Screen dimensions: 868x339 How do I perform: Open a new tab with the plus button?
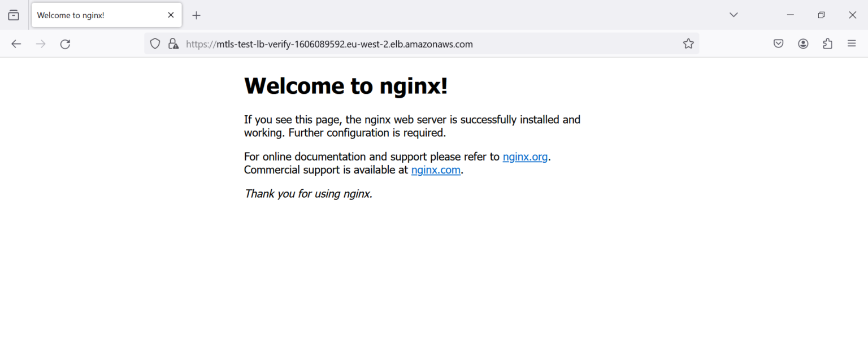(x=196, y=15)
